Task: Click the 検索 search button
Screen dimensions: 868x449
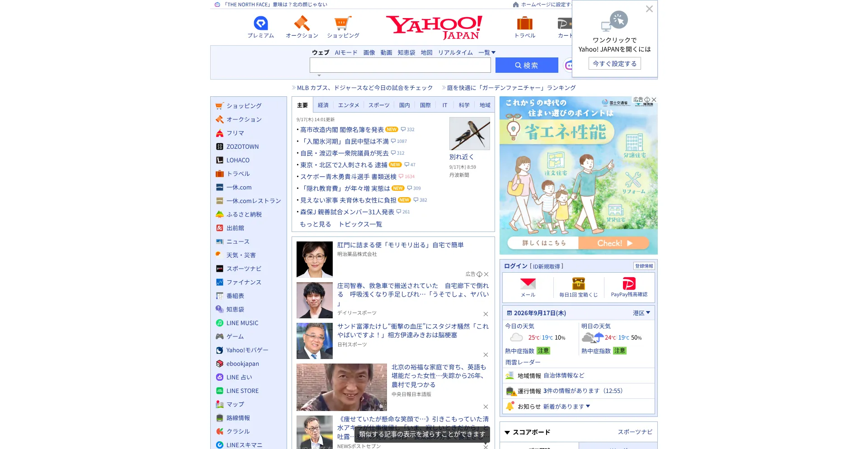Action: 527,65
